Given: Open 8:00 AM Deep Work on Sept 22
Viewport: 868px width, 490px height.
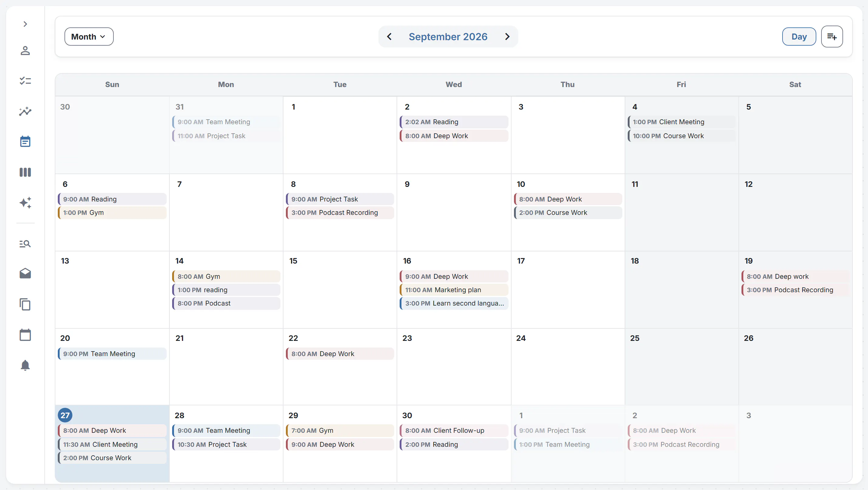Looking at the screenshot, I should [340, 354].
